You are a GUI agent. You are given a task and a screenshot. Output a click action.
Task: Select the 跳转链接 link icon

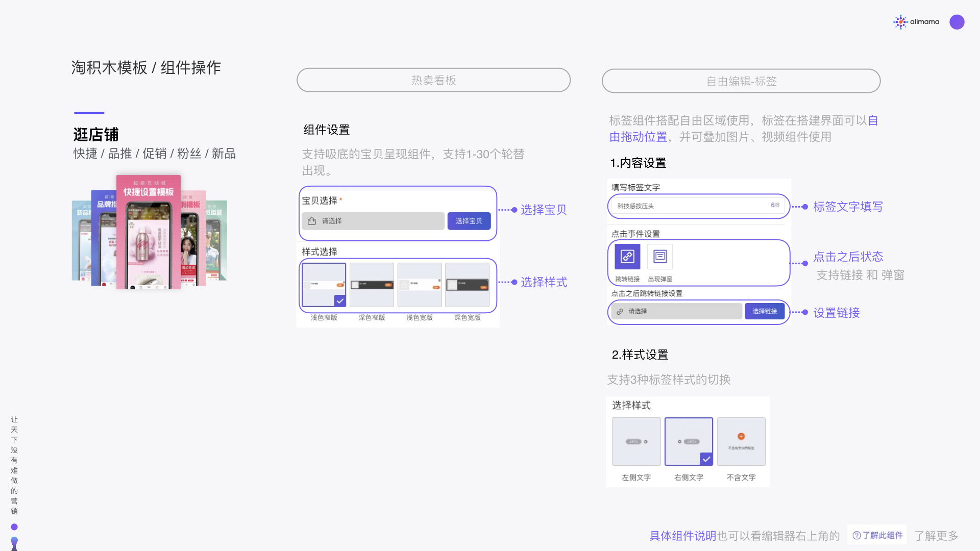pyautogui.click(x=627, y=256)
